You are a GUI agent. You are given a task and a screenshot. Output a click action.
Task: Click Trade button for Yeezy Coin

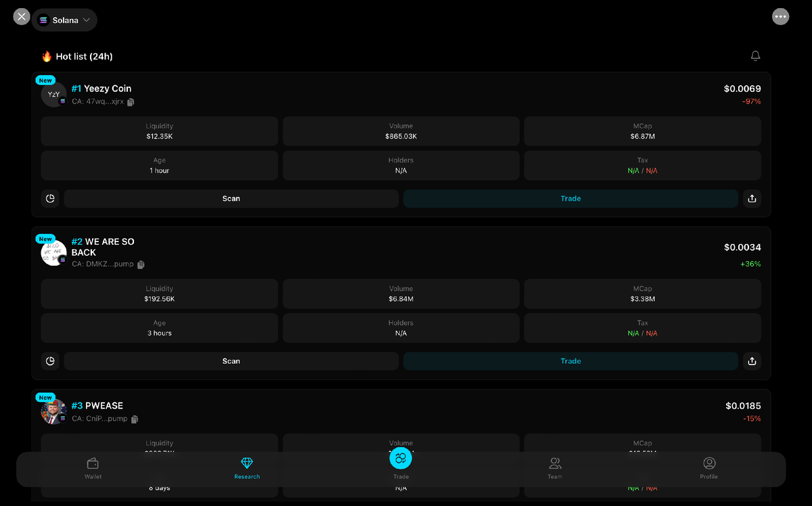point(570,198)
